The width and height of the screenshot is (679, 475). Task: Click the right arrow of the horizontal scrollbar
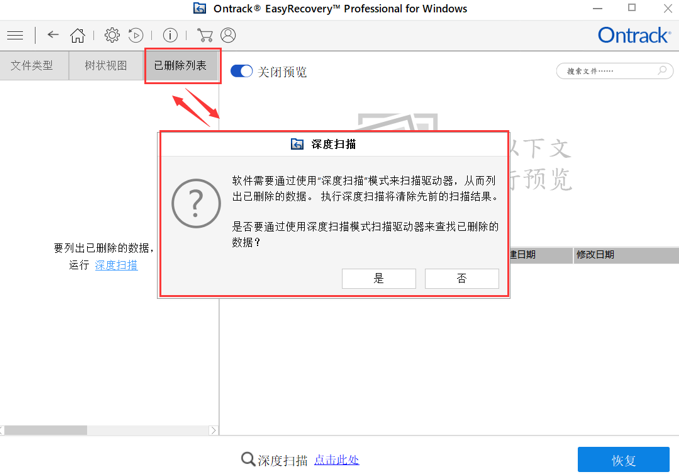tap(213, 430)
